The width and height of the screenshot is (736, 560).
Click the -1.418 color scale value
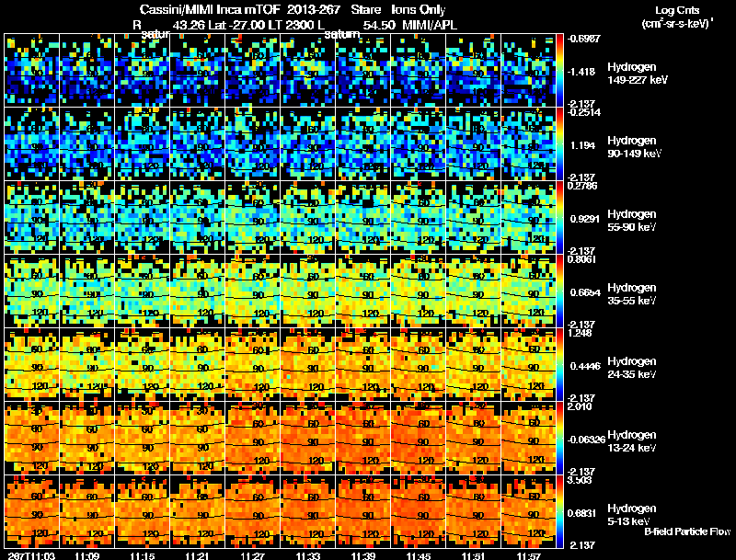pyautogui.click(x=582, y=72)
